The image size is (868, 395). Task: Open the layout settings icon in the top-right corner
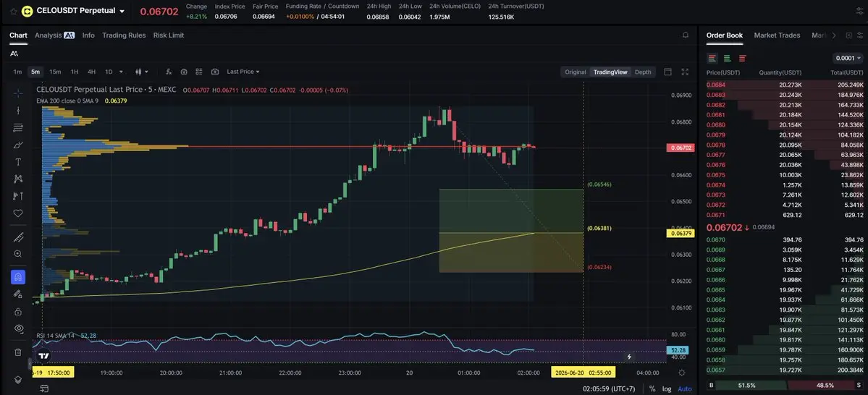click(859, 11)
